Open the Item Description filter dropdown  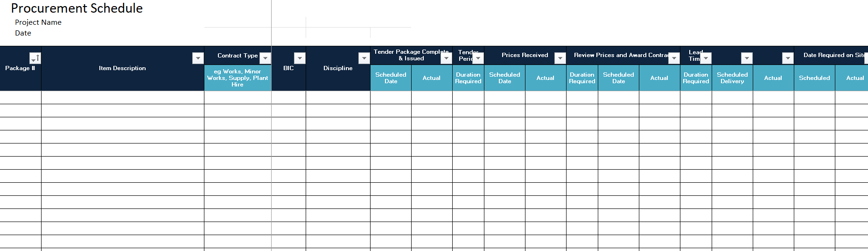pyautogui.click(x=198, y=58)
